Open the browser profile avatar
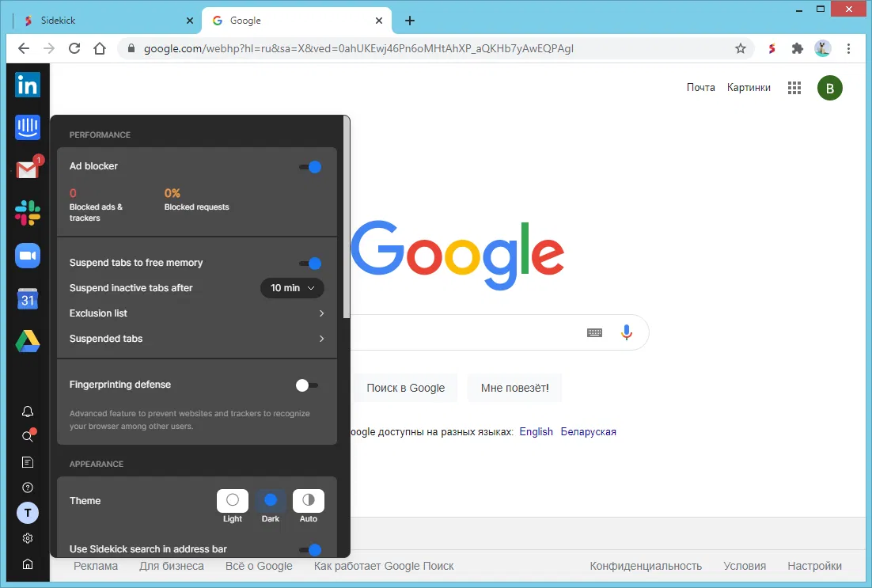The image size is (872, 588). pyautogui.click(x=822, y=48)
